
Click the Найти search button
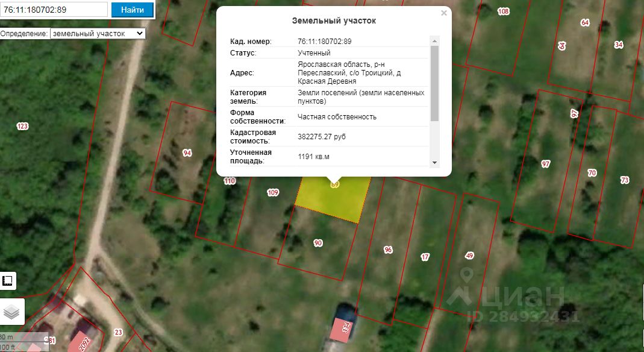click(x=133, y=10)
